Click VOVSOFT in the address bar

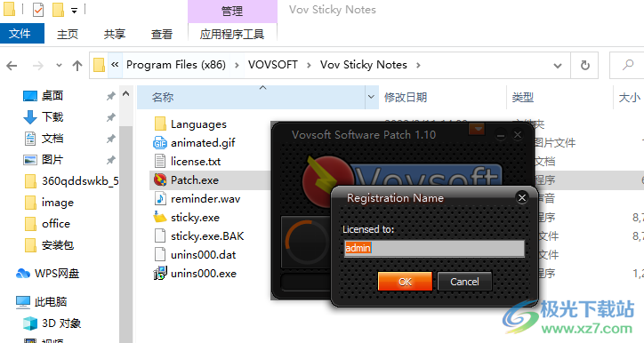click(273, 65)
